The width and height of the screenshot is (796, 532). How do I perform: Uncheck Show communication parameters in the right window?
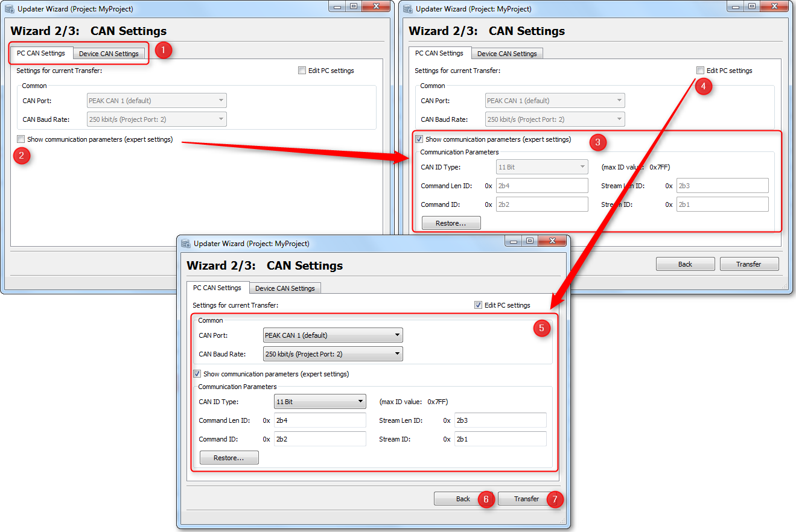[x=419, y=139]
